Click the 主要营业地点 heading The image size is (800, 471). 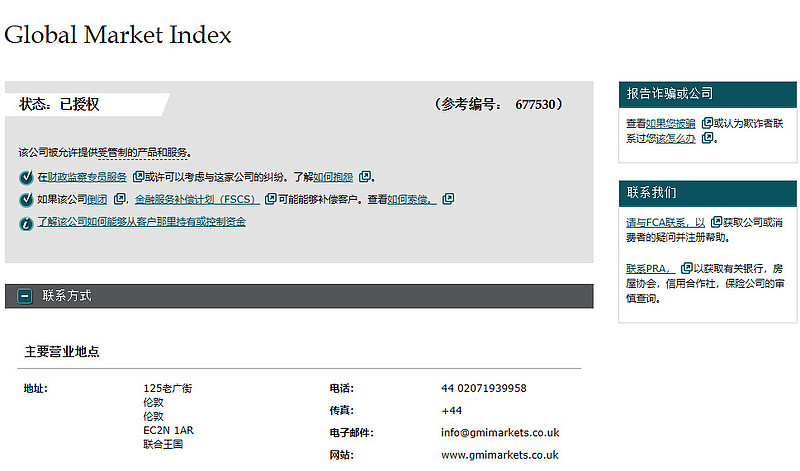click(x=62, y=352)
